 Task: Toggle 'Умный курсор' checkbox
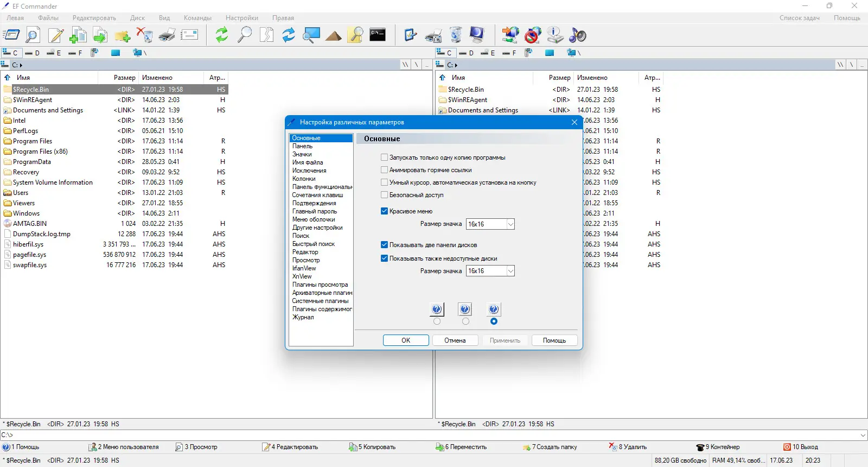tap(385, 182)
